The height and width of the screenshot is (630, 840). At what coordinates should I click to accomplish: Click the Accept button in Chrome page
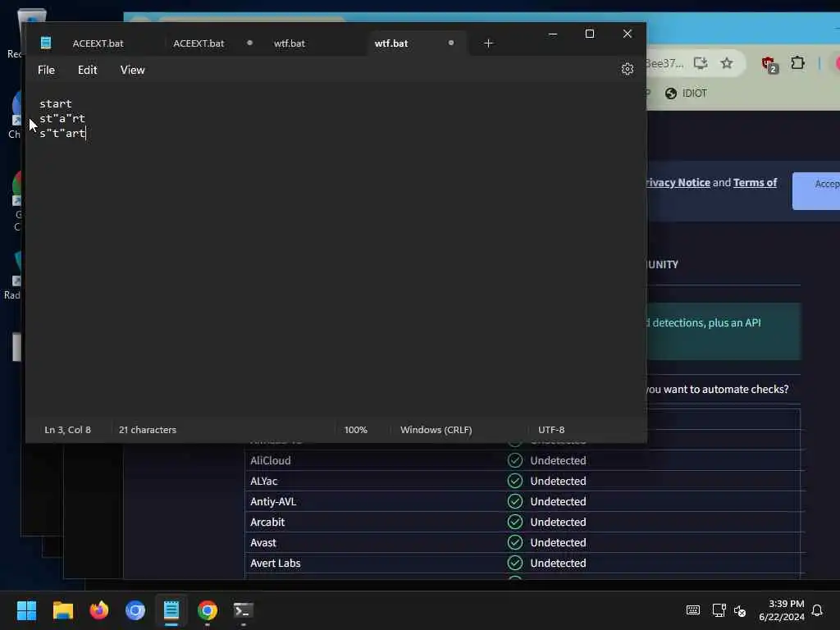pyautogui.click(x=816, y=191)
